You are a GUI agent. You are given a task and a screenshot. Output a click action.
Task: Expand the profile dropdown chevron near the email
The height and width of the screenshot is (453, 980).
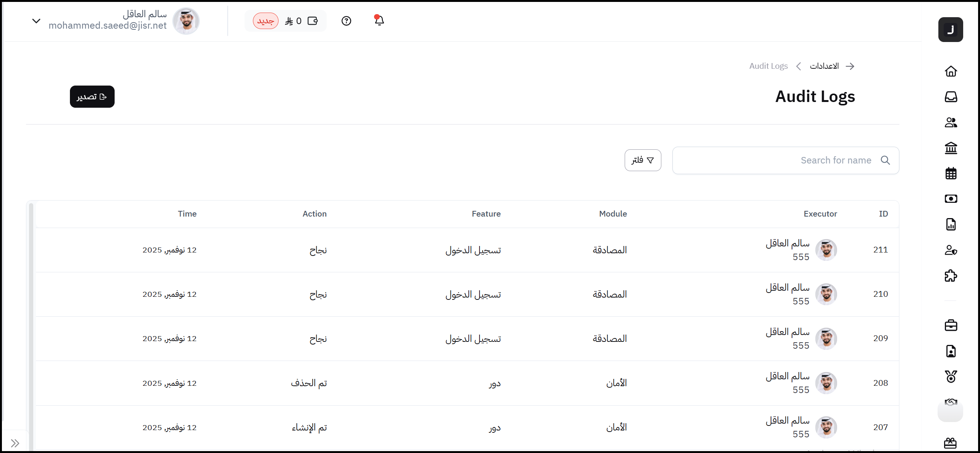coord(36,21)
